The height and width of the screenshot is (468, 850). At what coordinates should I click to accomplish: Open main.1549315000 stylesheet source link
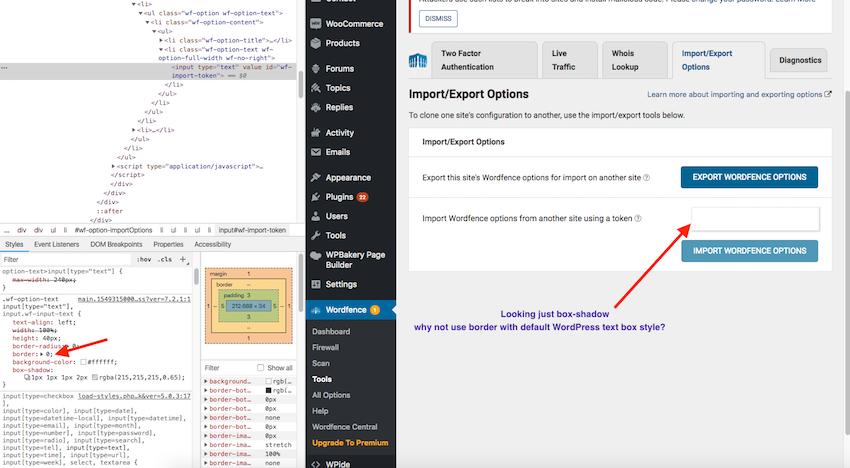click(134, 299)
